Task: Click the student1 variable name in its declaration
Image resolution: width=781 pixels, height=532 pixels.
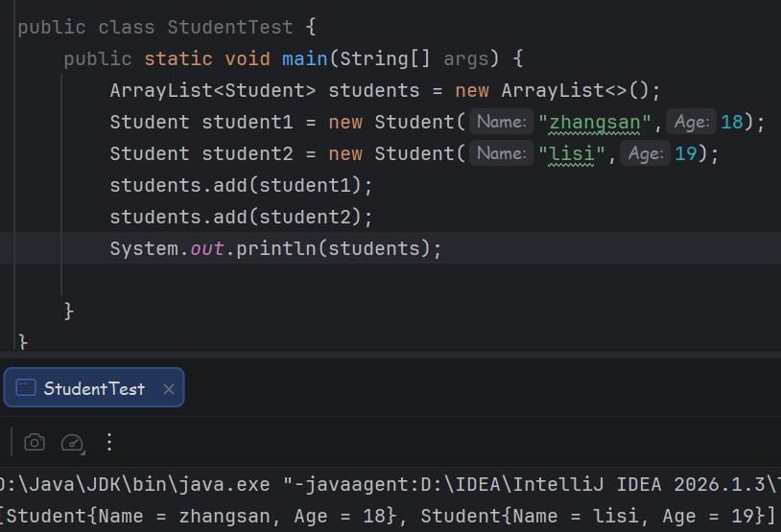Action: tap(247, 123)
